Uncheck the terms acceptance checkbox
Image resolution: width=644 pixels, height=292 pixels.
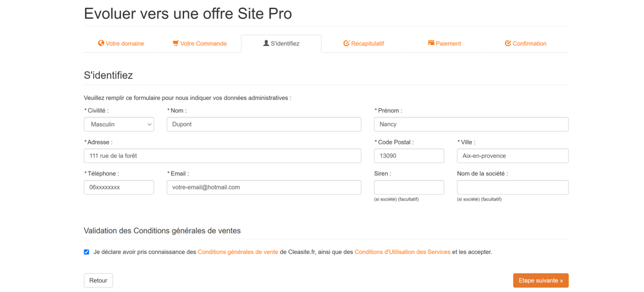point(86,252)
